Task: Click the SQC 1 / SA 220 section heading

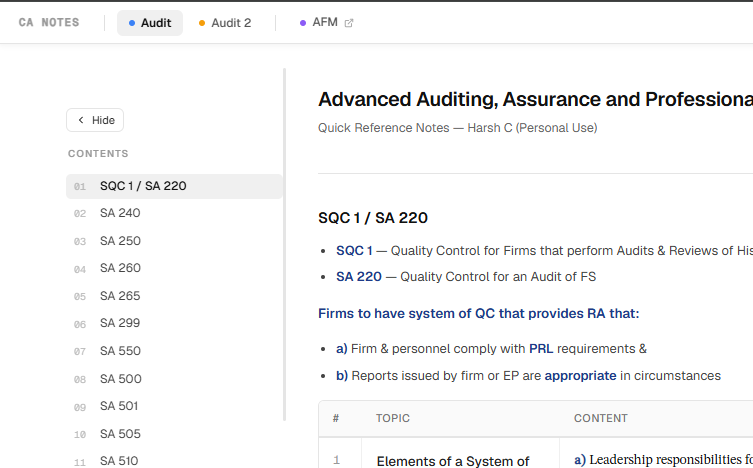Action: (x=373, y=218)
